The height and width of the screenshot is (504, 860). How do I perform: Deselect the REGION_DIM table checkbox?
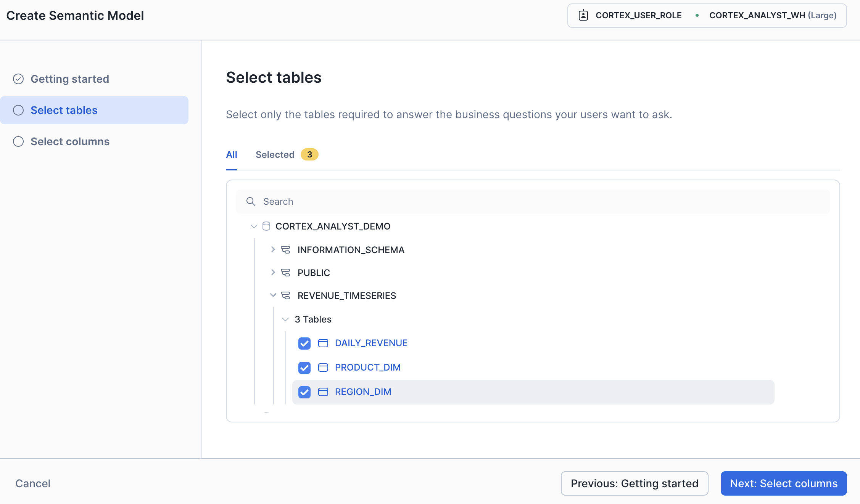pos(304,392)
